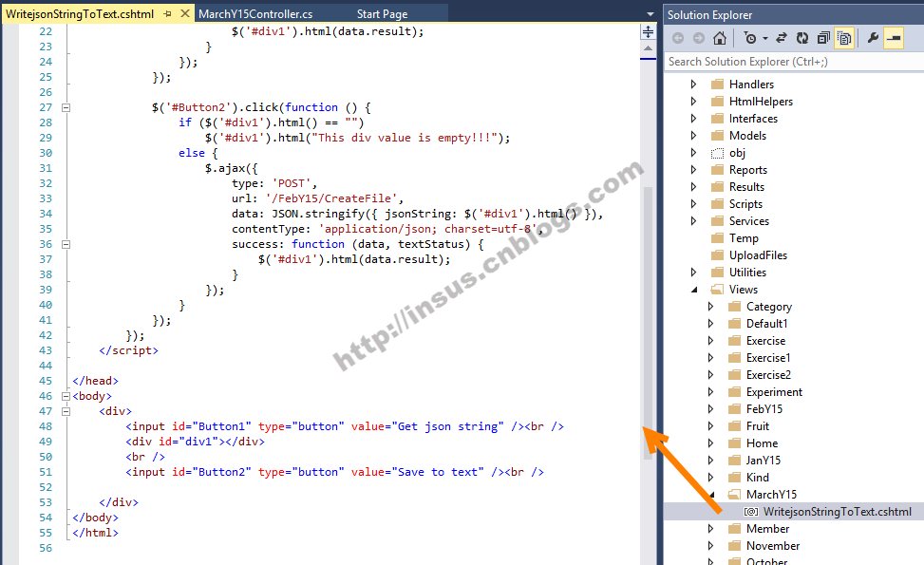Click line number 31 in the gutter

pos(46,168)
